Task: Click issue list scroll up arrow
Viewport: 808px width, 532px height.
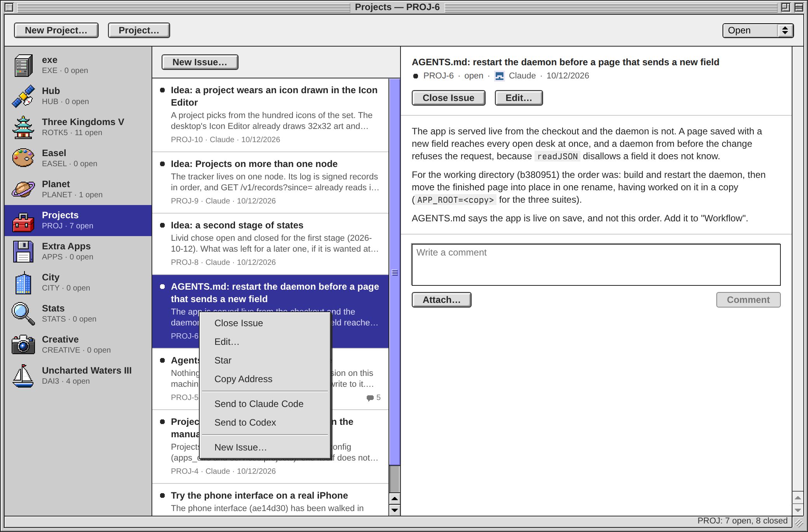Action: (x=395, y=499)
